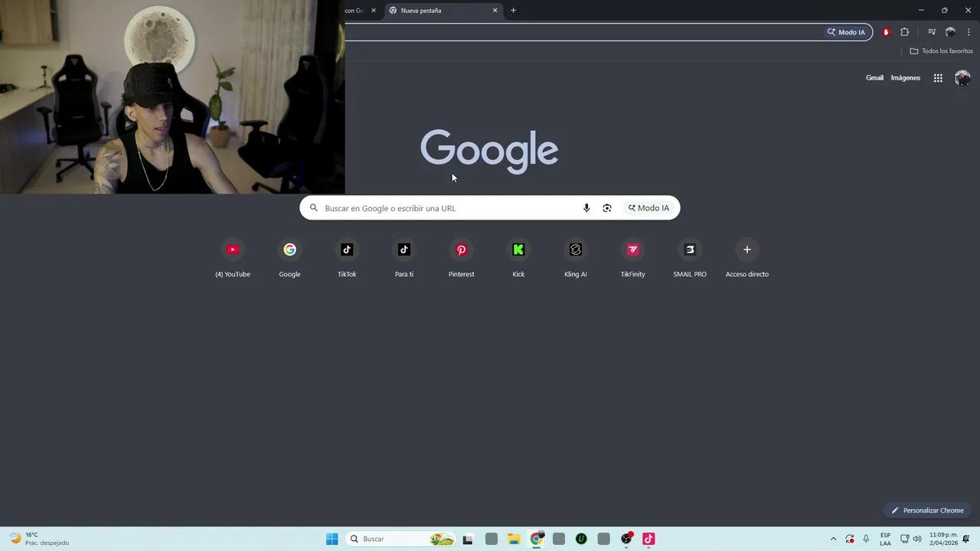Screen dimensions: 980x551
Task: Open the weather widget showing 16°C
Action: point(40,539)
